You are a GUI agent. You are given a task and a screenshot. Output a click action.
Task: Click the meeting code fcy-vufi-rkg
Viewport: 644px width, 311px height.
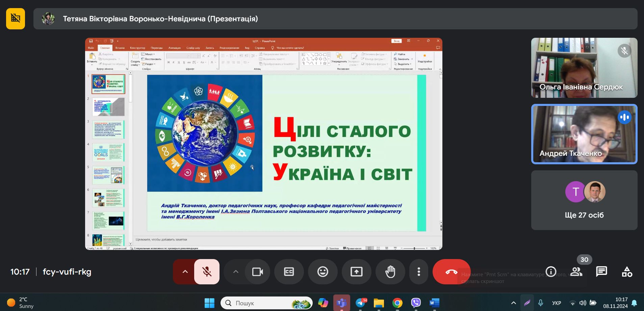pyautogui.click(x=67, y=272)
